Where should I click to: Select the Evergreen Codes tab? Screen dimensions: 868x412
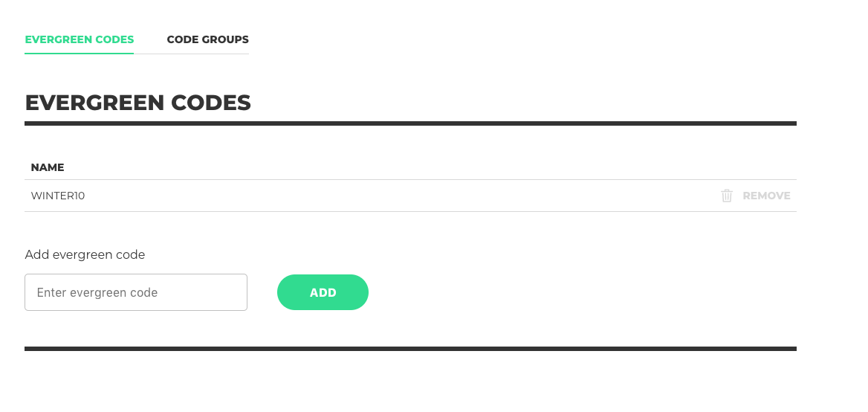coord(80,40)
